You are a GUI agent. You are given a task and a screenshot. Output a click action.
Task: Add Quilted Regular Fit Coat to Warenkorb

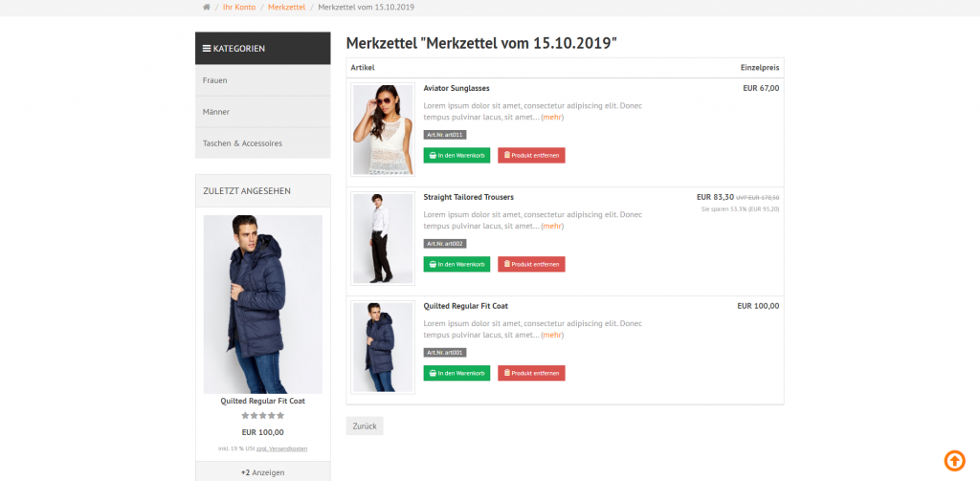(457, 373)
